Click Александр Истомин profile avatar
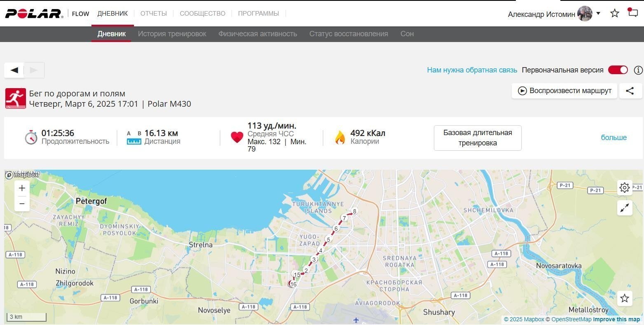The width and height of the screenshot is (644, 325). (x=585, y=14)
